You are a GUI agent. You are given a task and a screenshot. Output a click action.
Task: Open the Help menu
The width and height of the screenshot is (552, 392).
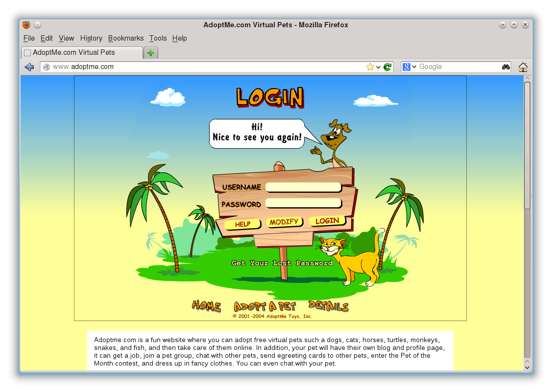tap(180, 38)
